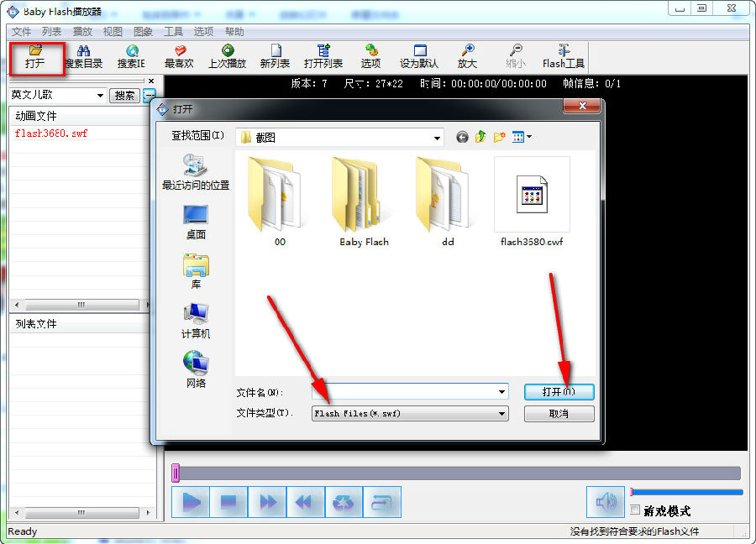Click the rewind button

305,502
